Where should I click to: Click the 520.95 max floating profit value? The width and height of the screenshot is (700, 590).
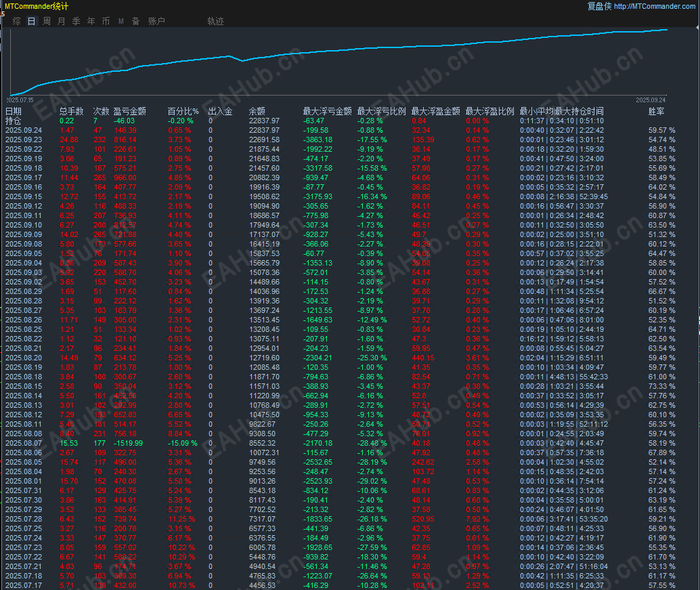pos(422,519)
